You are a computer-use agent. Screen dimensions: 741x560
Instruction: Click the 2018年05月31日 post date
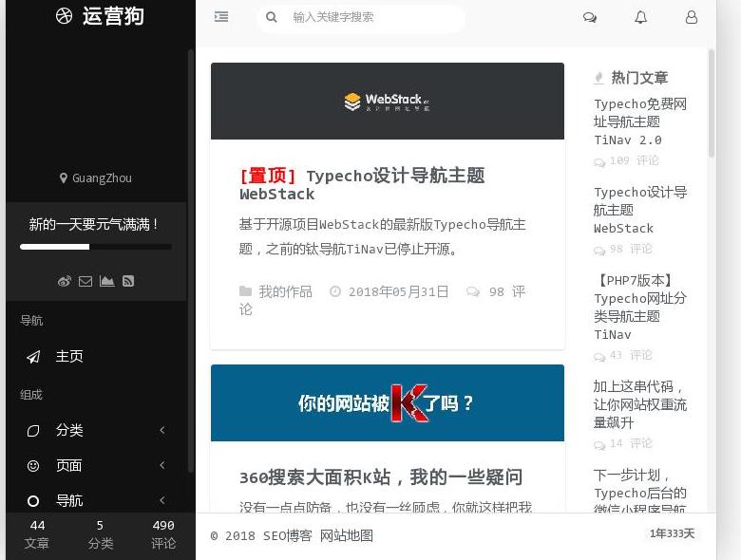(398, 291)
